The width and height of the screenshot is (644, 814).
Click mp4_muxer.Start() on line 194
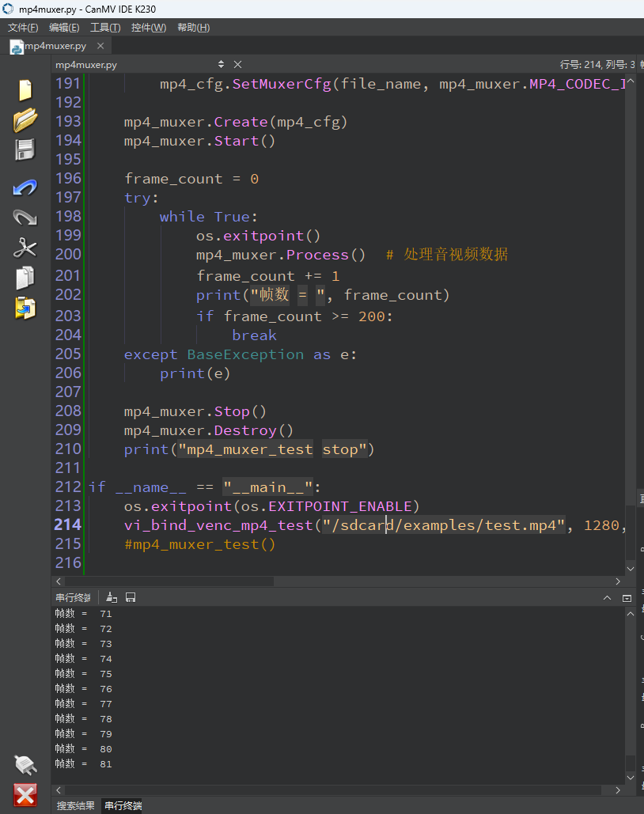(199, 141)
